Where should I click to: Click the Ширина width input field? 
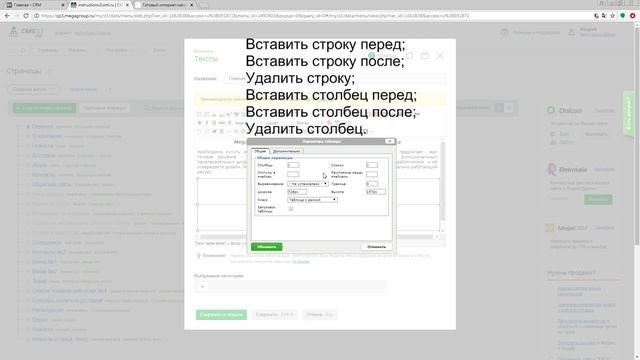click(297, 191)
